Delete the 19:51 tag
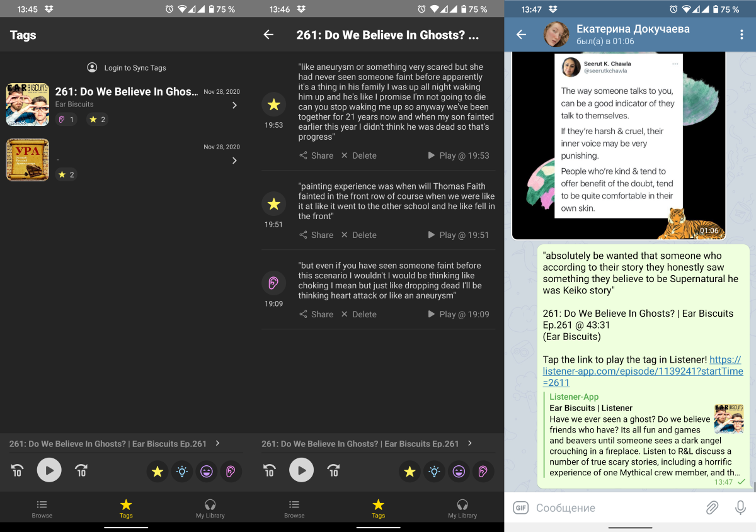The width and height of the screenshot is (756, 532). tap(358, 235)
